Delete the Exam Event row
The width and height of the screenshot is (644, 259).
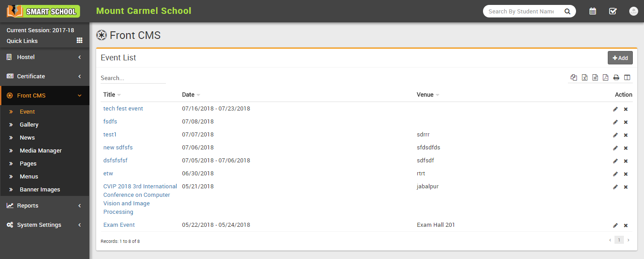626,225
